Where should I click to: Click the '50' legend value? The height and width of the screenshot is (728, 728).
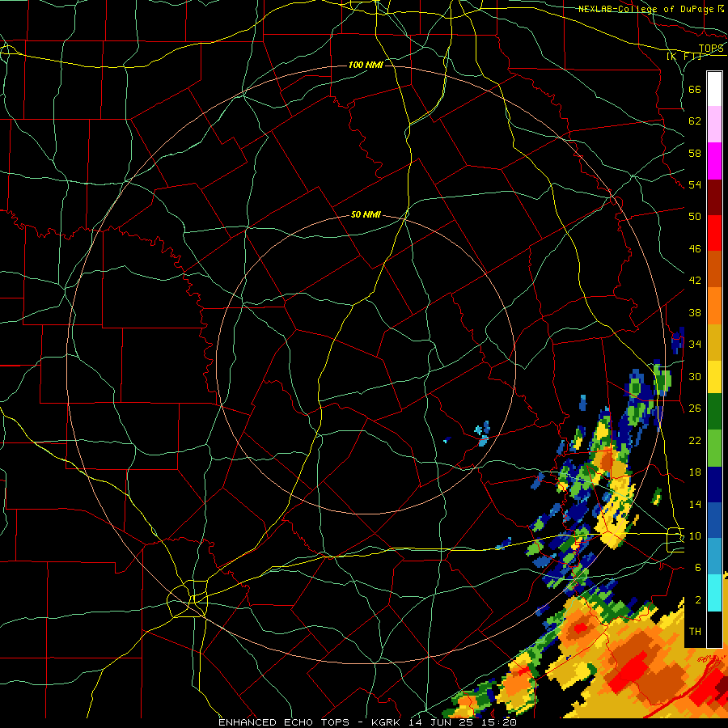click(x=695, y=216)
